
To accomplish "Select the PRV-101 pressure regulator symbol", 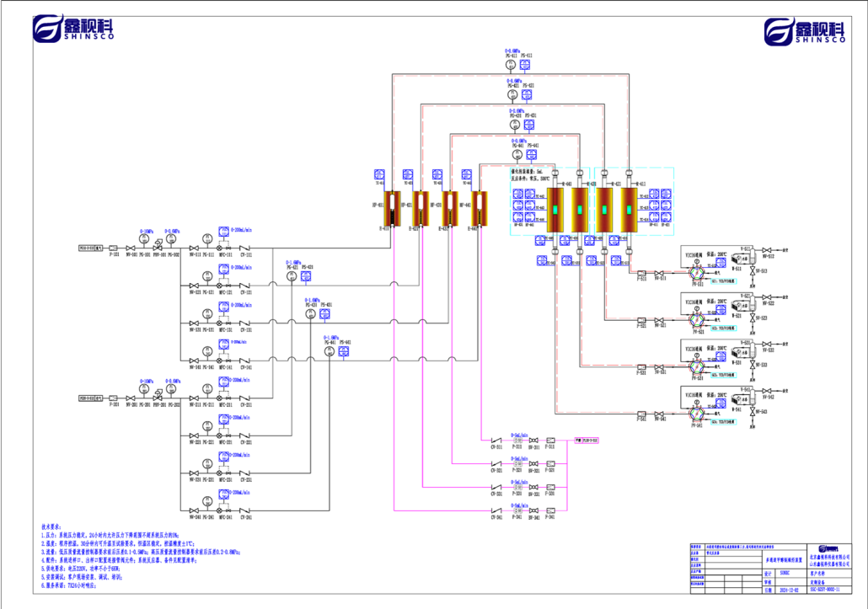I will click(x=158, y=248).
